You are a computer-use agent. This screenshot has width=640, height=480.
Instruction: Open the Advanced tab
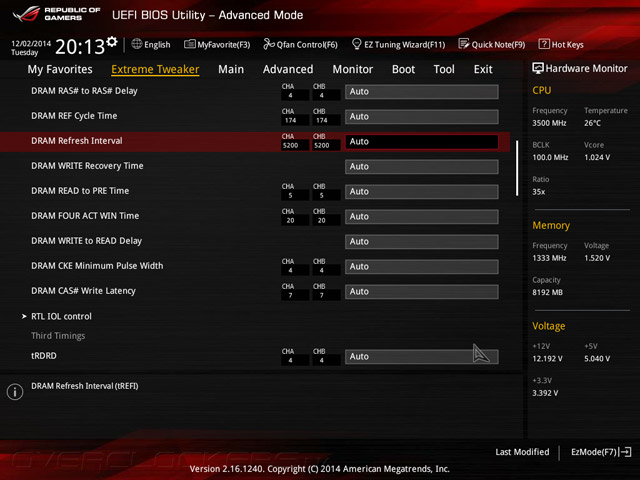[x=288, y=69]
